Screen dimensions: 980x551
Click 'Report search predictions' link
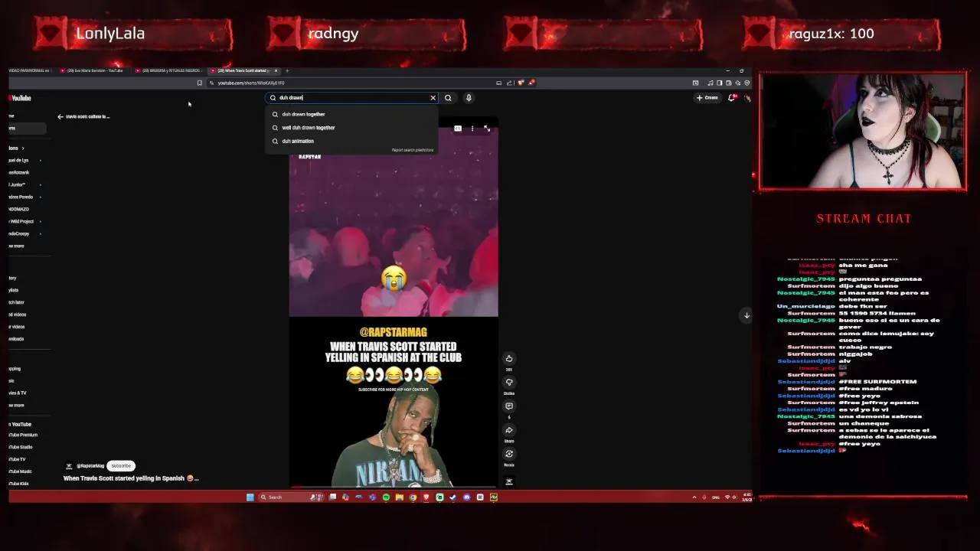pyautogui.click(x=413, y=150)
